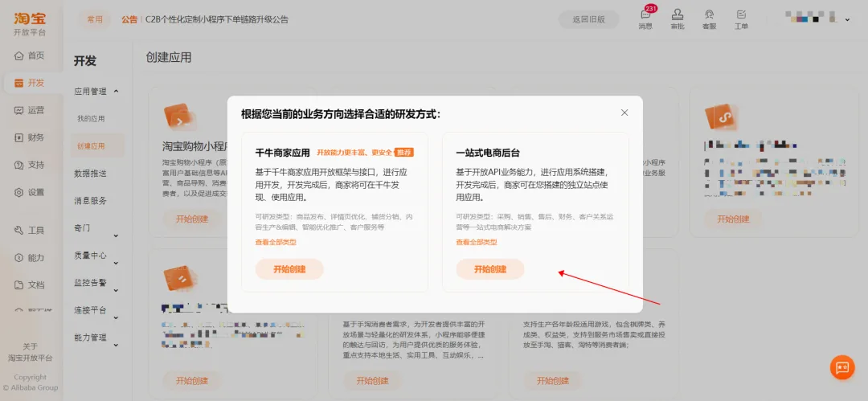The image size is (868, 401).
Task: Click 开始创建 under the 游戏 description card
Action: click(x=552, y=380)
